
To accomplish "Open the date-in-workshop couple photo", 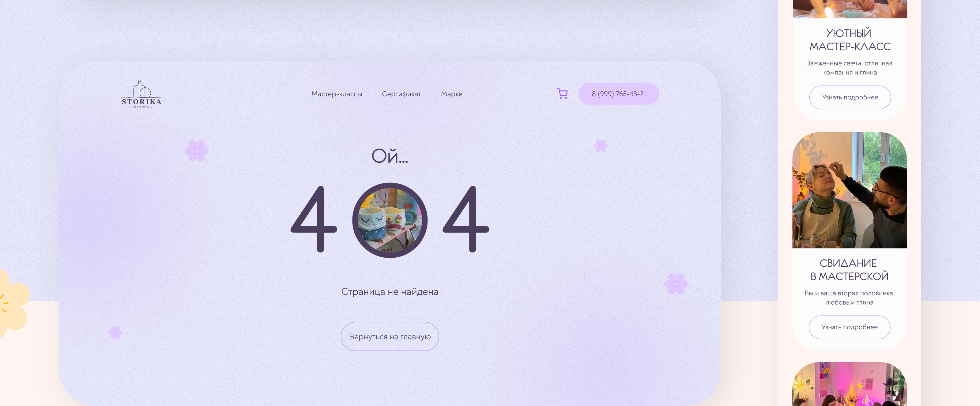I will click(x=850, y=190).
